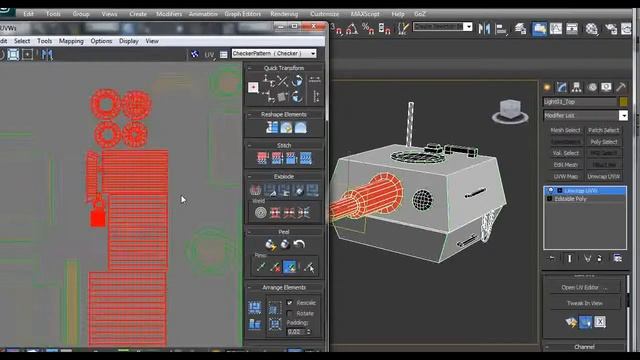640x360 pixels.
Task: Click the Mirror icon on the Edit UVWs toolbar
Action: (x=47, y=54)
